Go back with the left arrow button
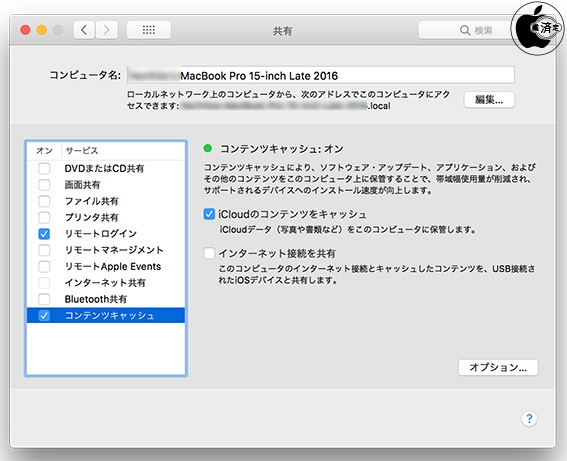This screenshot has height=461, width=567. pyautogui.click(x=84, y=30)
